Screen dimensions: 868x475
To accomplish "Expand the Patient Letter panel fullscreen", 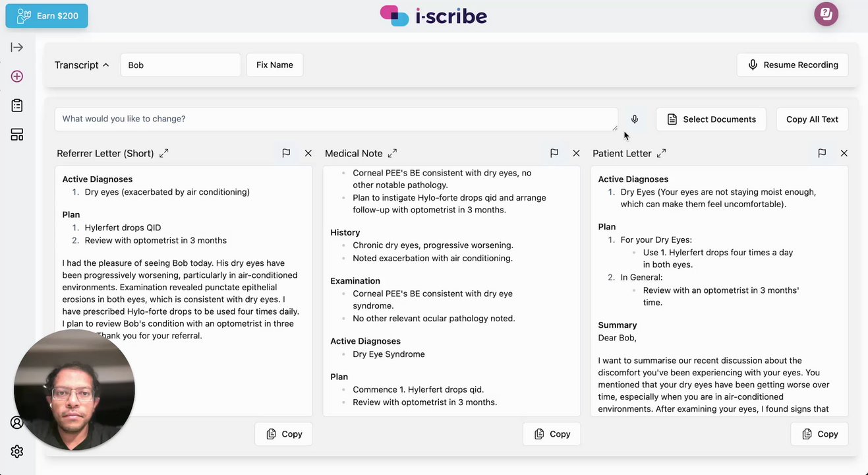I will pyautogui.click(x=661, y=153).
